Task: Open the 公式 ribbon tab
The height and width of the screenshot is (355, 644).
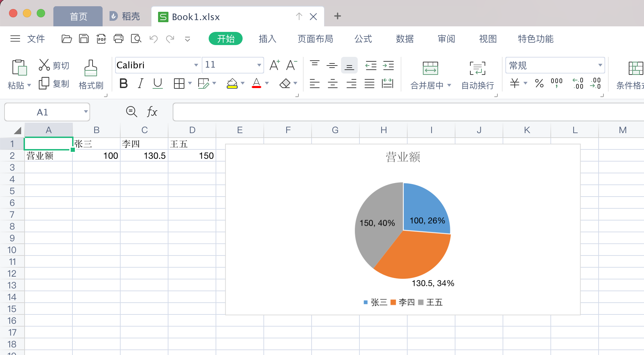Action: click(x=363, y=38)
